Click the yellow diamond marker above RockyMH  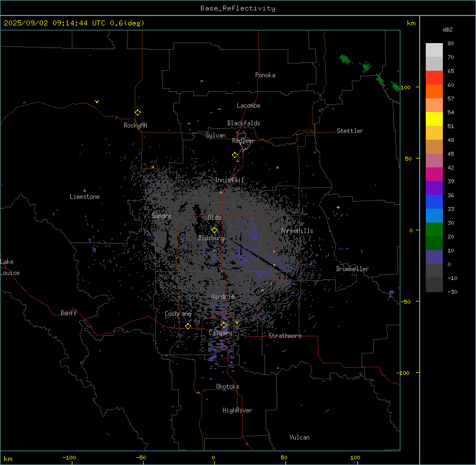point(137,113)
